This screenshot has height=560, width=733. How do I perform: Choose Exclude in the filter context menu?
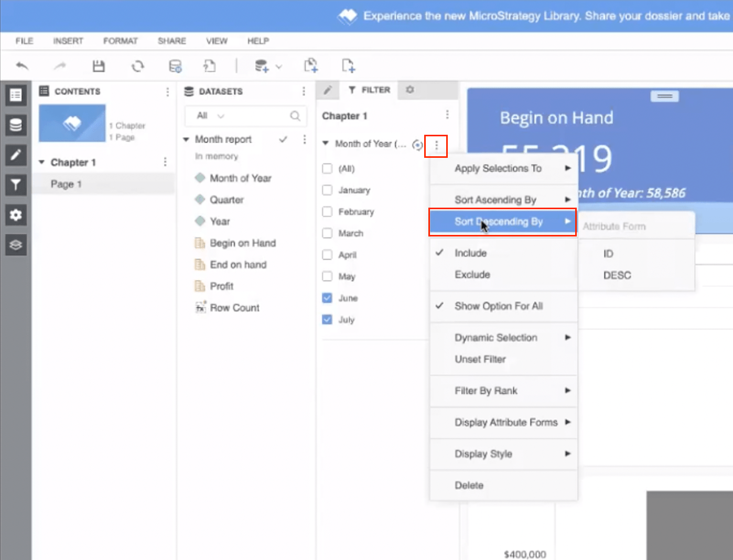(504, 275)
